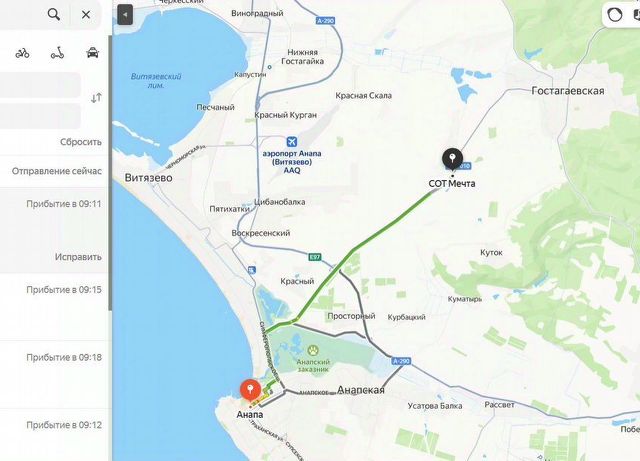Click the panel's vertical scrollbar
This screenshot has width=640, height=461.
click(x=110, y=171)
